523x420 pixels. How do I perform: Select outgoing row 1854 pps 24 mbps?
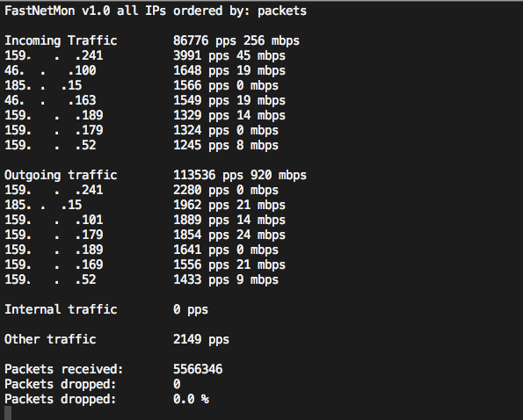[x=145, y=235]
